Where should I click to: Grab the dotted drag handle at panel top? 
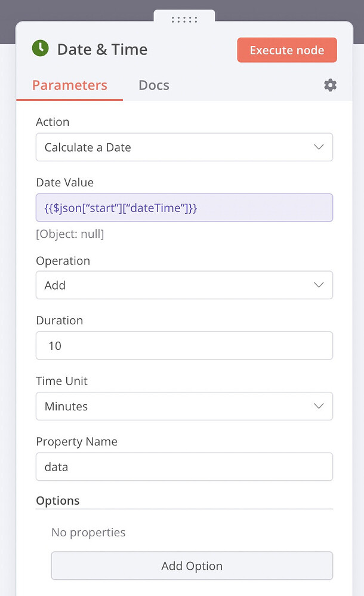click(184, 20)
